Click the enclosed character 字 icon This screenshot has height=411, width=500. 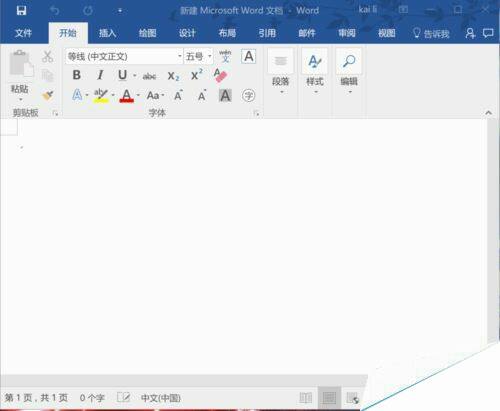pyautogui.click(x=249, y=96)
